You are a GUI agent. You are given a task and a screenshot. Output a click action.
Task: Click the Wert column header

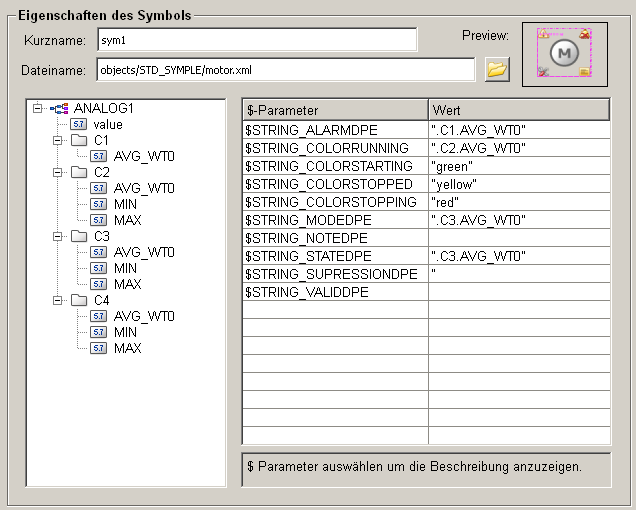pos(518,110)
